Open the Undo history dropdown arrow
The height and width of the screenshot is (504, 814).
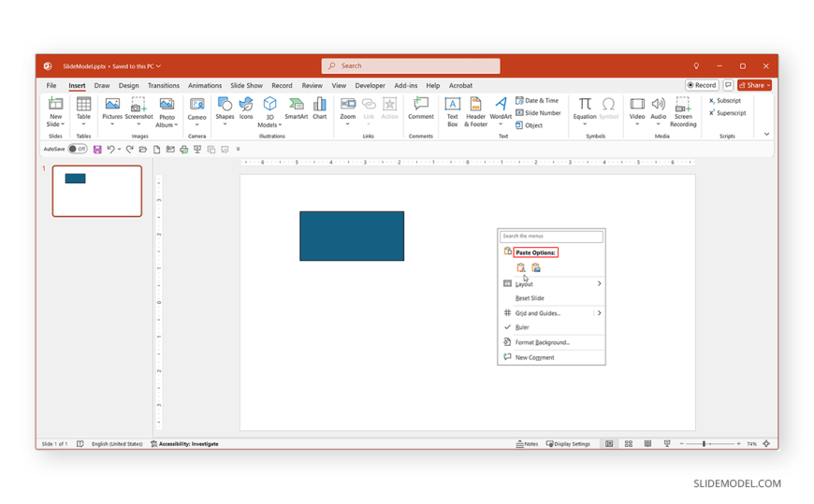[120, 150]
